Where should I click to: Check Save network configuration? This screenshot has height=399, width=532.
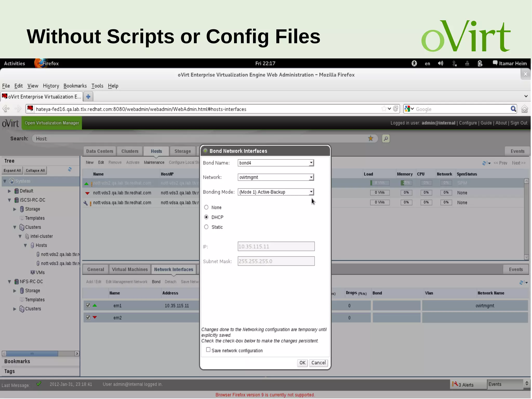click(208, 350)
